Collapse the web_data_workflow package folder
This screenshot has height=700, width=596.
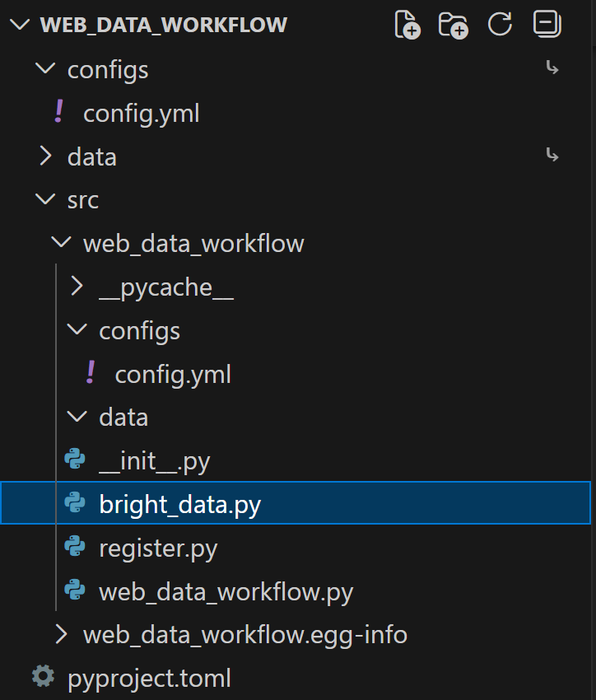61,243
